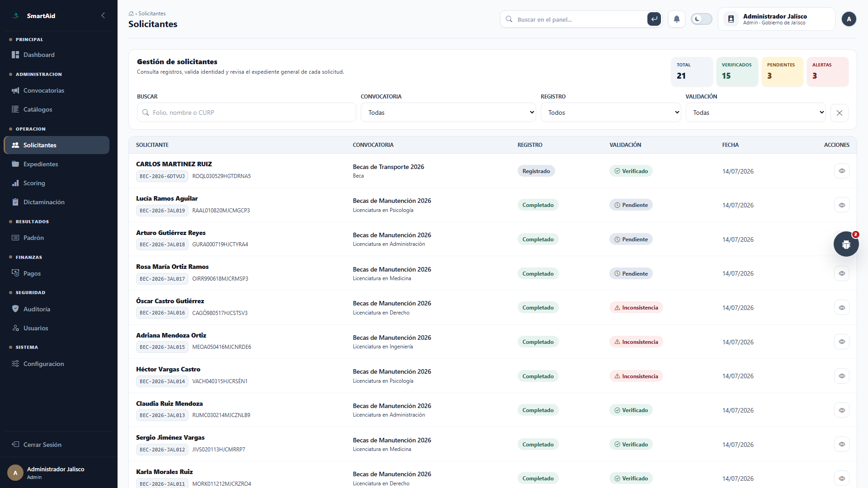Screen dimensions: 868x488
Task: Click CURP RAAL010820MJCMGCP3
Action: click(x=221, y=211)
